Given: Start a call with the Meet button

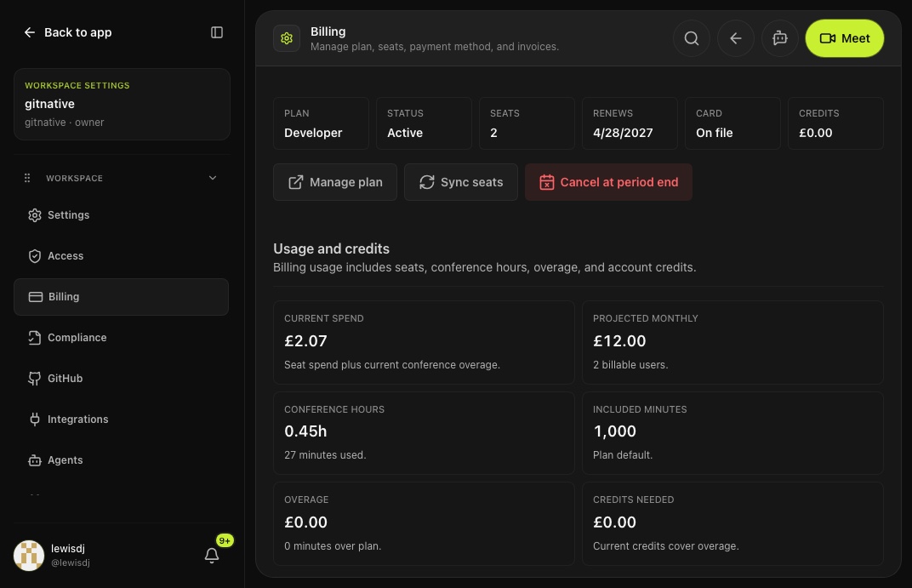Looking at the screenshot, I should click(845, 38).
